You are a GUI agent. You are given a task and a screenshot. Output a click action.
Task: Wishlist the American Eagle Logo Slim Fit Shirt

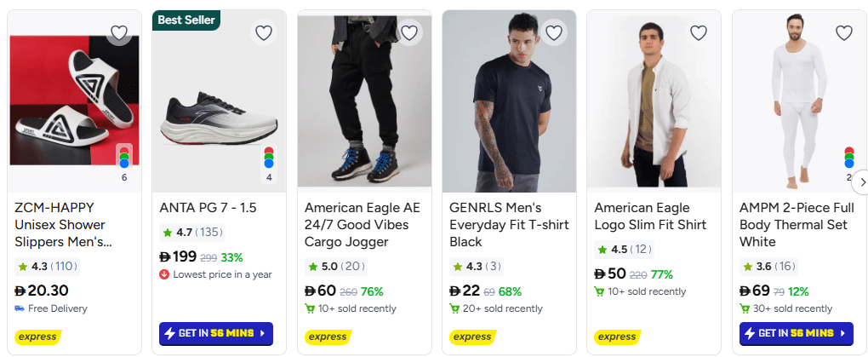click(699, 33)
